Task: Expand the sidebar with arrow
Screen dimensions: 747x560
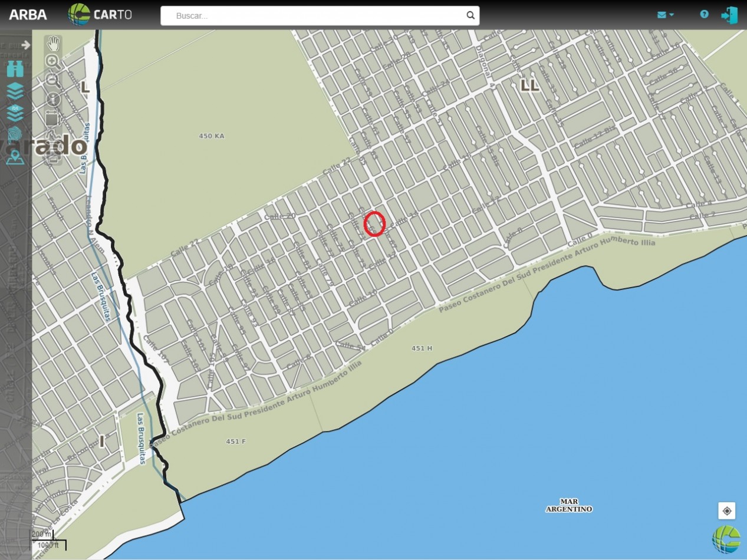Action: tap(25, 45)
